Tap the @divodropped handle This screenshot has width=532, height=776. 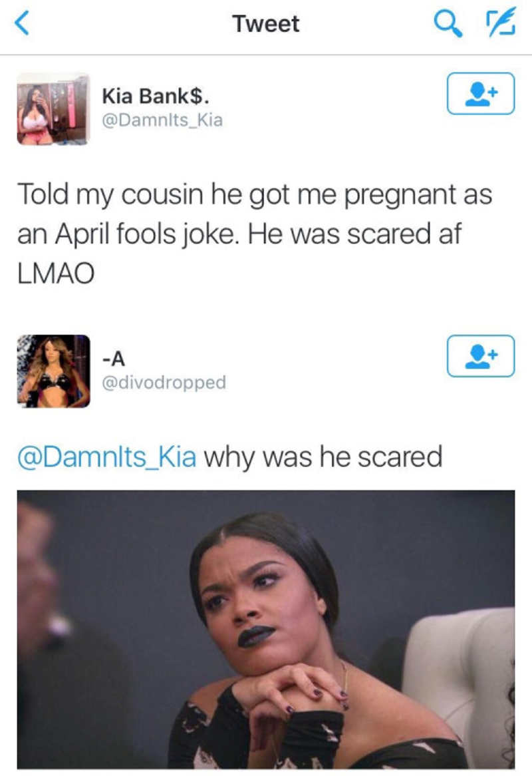[164, 383]
